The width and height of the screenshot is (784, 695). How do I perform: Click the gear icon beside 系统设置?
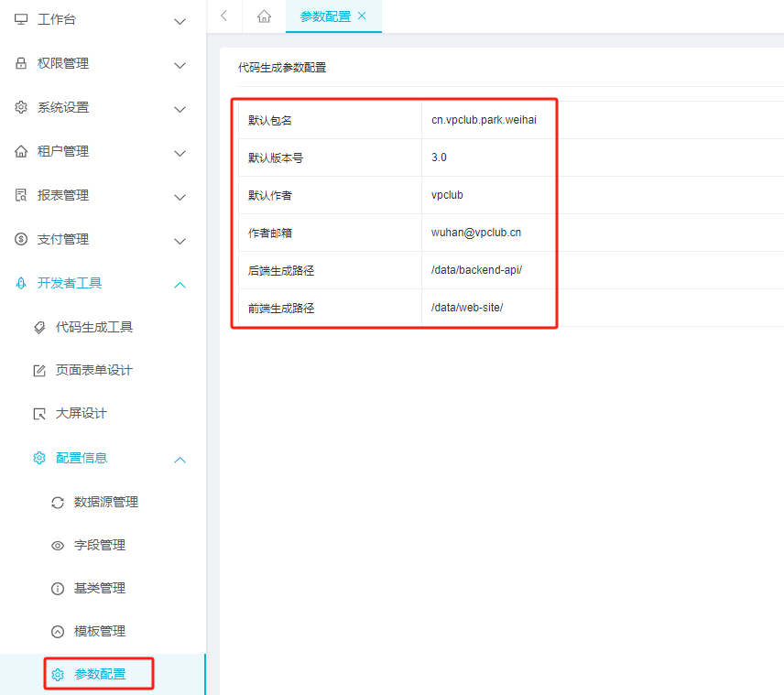[21, 107]
